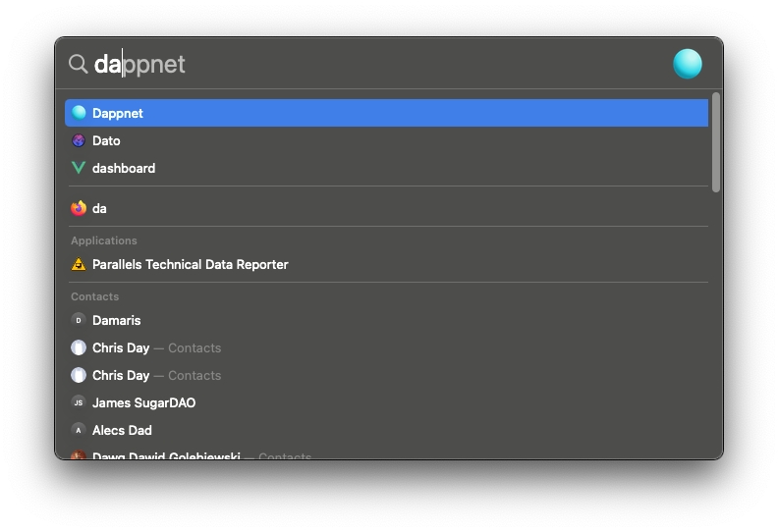This screenshot has width=778, height=532.
Task: Click the results list vertical scrollbar
Action: (716, 142)
